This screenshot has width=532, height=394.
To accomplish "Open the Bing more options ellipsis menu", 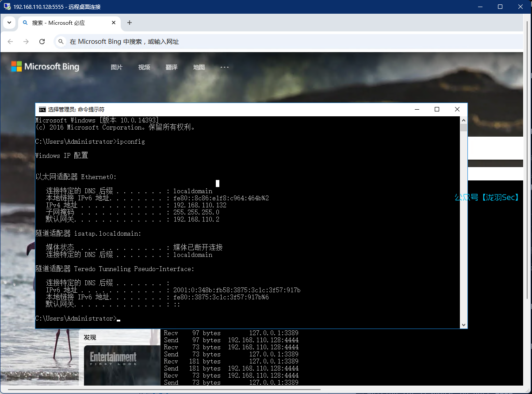I will coord(224,67).
